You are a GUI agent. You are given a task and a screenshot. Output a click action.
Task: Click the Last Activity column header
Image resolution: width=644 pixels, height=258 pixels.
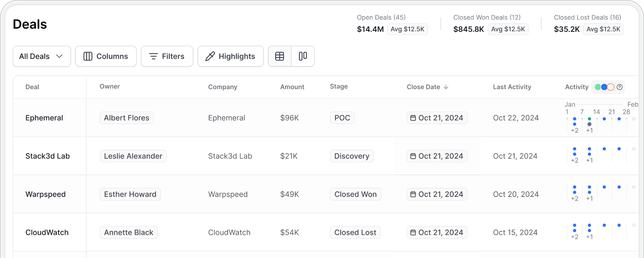[512, 87]
